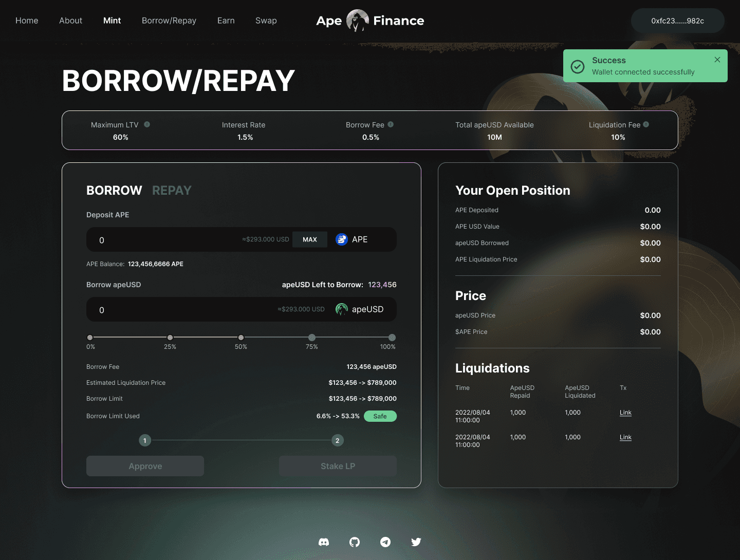The width and height of the screenshot is (740, 560).
Task: Open the About page
Action: pos(70,21)
